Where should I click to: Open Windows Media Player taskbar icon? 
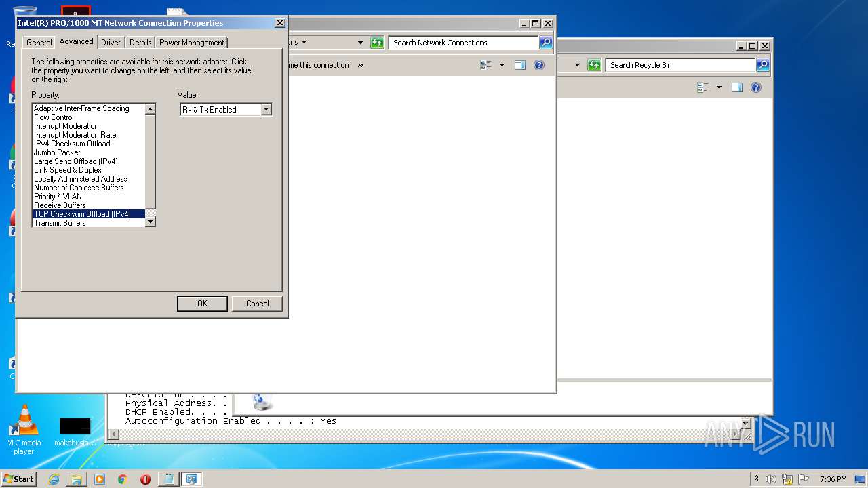100,479
